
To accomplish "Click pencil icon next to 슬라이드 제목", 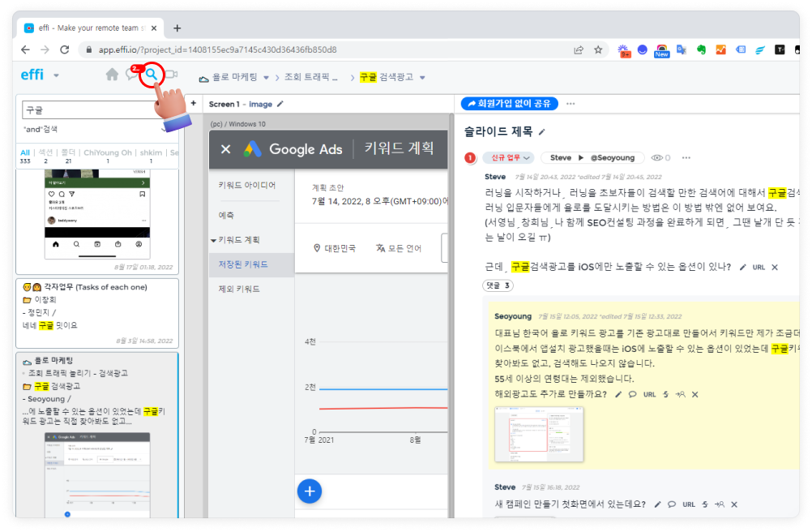I will point(542,131).
